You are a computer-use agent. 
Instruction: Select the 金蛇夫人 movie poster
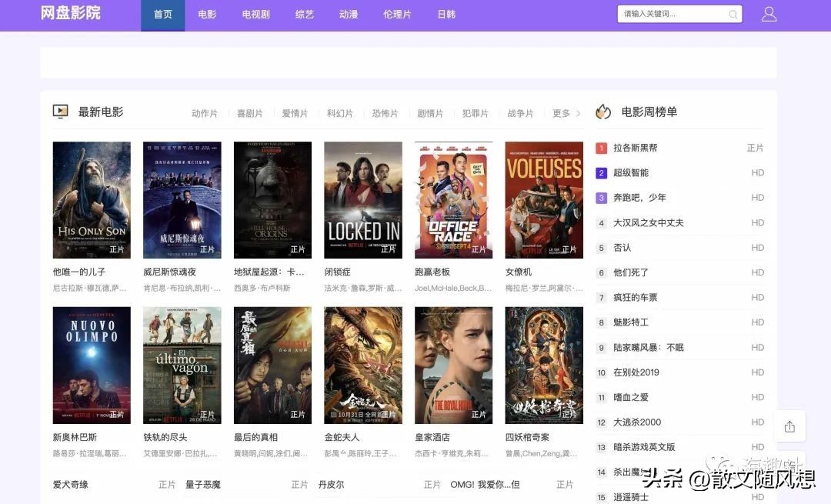point(363,365)
